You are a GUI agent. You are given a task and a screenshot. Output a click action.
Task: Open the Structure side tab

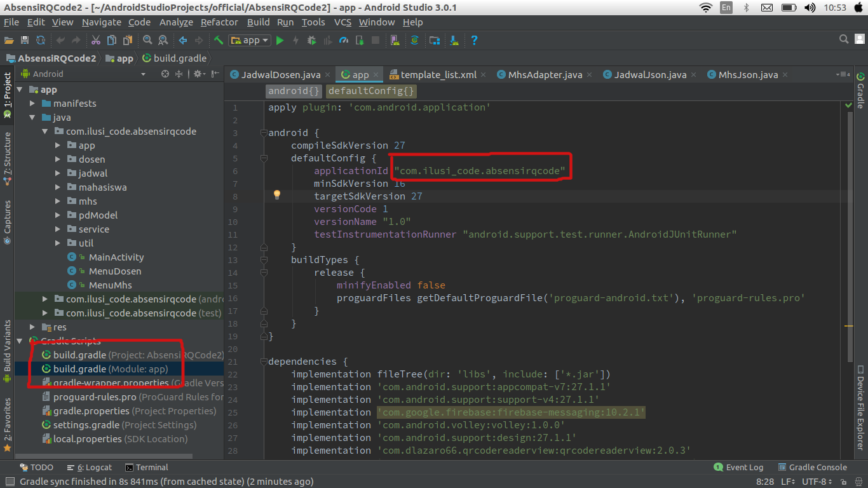tap(7, 158)
